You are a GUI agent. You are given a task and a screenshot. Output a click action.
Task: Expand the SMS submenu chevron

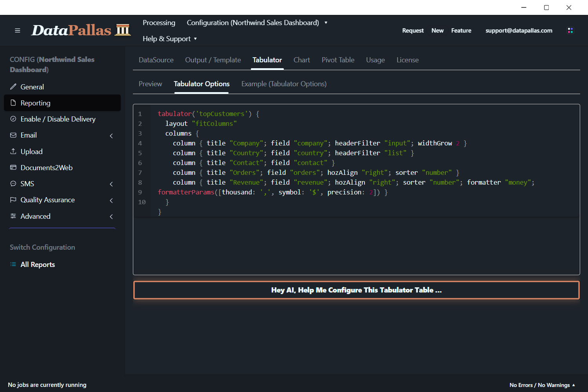click(x=111, y=184)
